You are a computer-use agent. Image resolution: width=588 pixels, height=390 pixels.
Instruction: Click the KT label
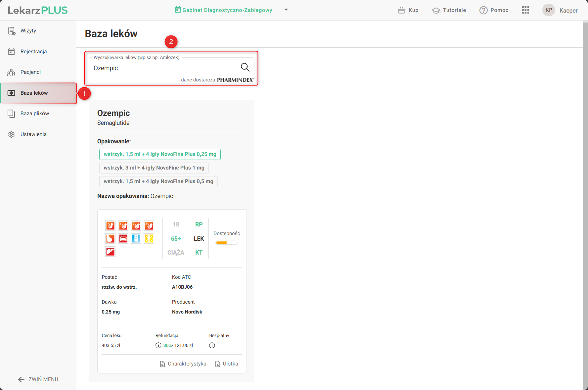pyautogui.click(x=199, y=253)
